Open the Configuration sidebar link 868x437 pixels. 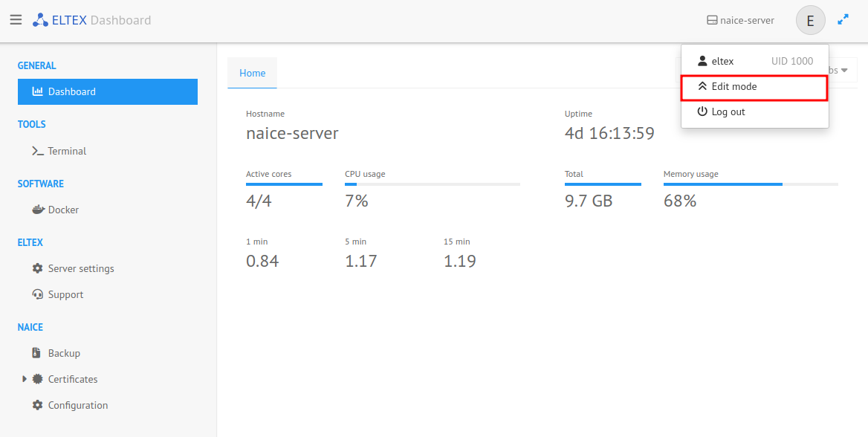(x=78, y=405)
